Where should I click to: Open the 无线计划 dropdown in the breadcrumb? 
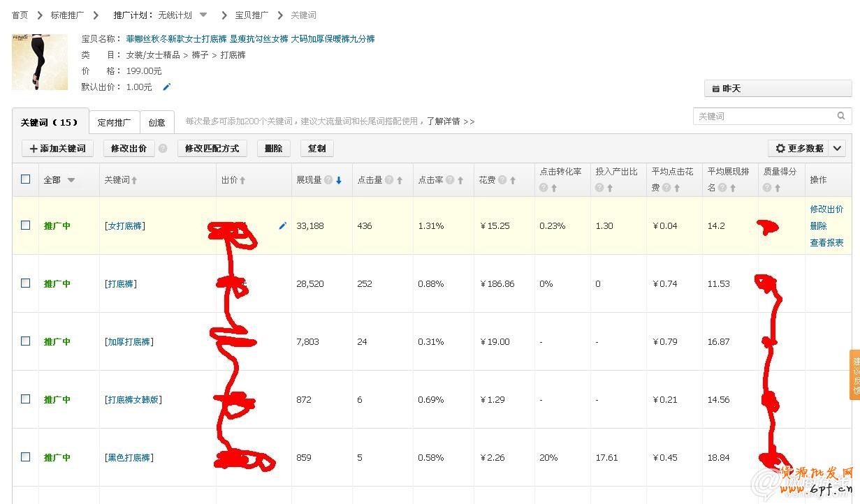tap(203, 14)
